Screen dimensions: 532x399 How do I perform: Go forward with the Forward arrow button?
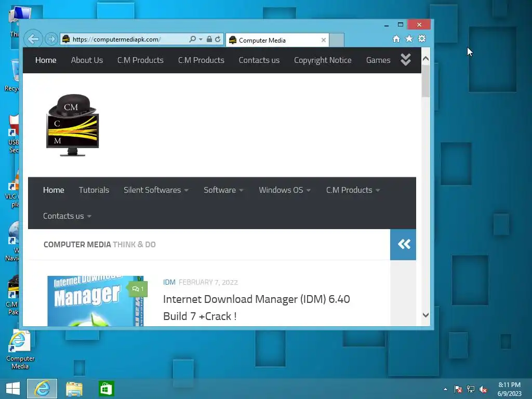[x=51, y=39]
